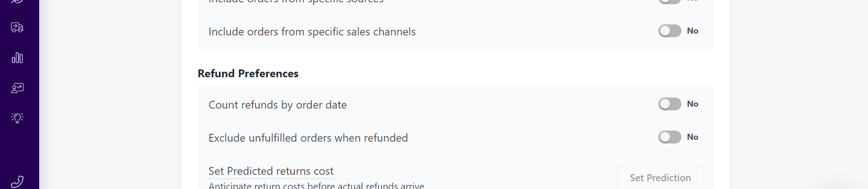Image resolution: width=868 pixels, height=189 pixels.
Task: Enable include orders from specific sales channels
Action: tap(669, 31)
